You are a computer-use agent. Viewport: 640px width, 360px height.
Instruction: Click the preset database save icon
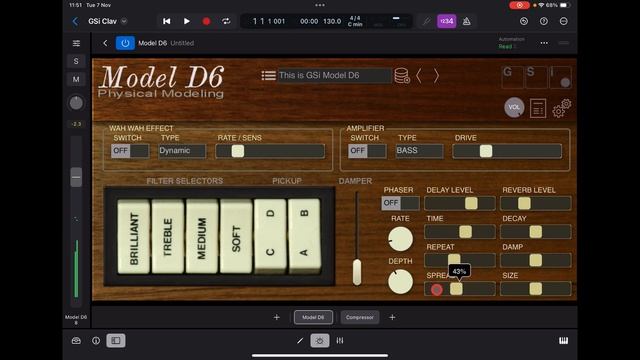pyautogui.click(x=402, y=76)
